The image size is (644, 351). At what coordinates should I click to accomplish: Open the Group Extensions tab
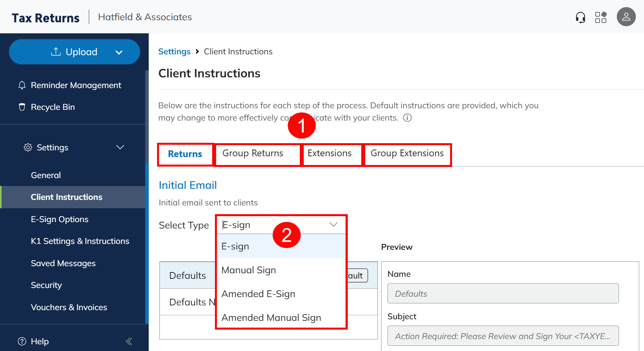point(407,153)
